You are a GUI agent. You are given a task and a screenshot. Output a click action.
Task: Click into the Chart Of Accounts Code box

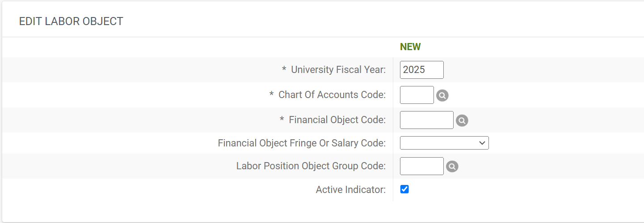[417, 95]
